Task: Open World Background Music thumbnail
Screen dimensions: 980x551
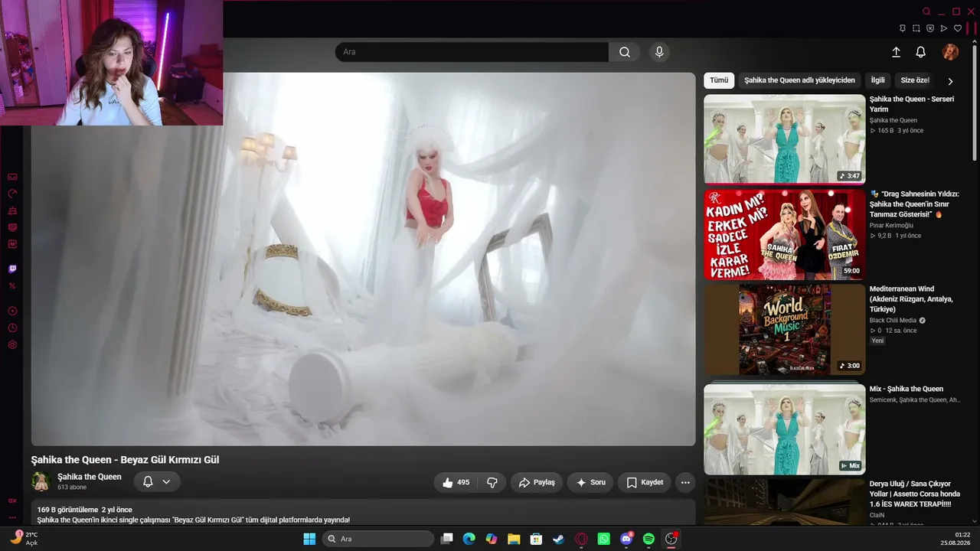Action: (785, 329)
